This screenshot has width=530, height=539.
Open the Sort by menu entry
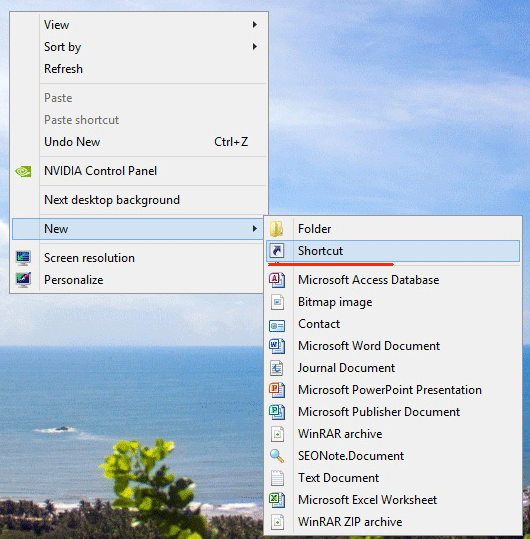(139, 47)
